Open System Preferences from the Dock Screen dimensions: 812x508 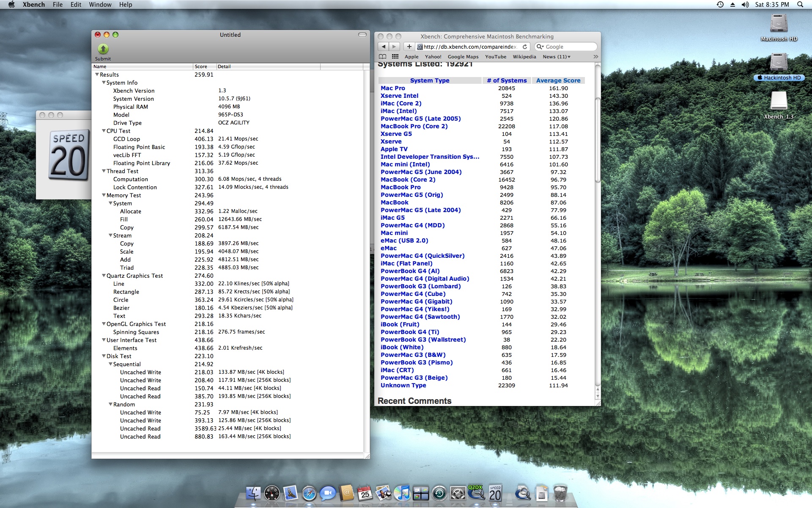click(457, 493)
